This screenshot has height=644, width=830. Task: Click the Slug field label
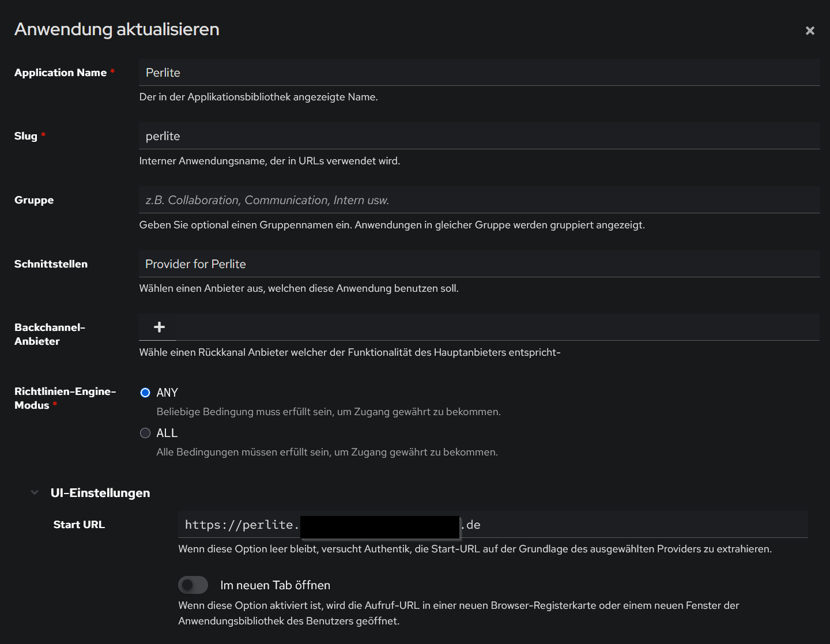point(26,136)
